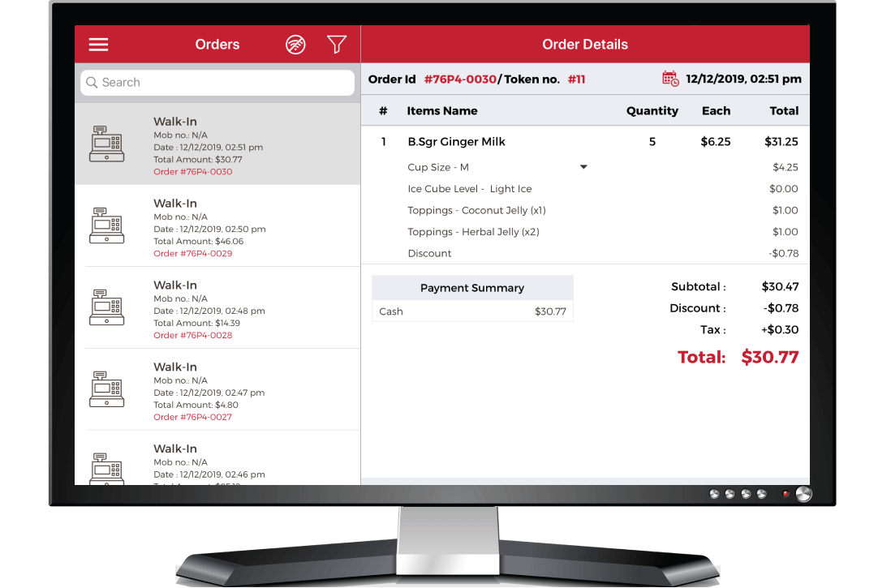
Task: Click token number #11
Action: tap(576, 79)
